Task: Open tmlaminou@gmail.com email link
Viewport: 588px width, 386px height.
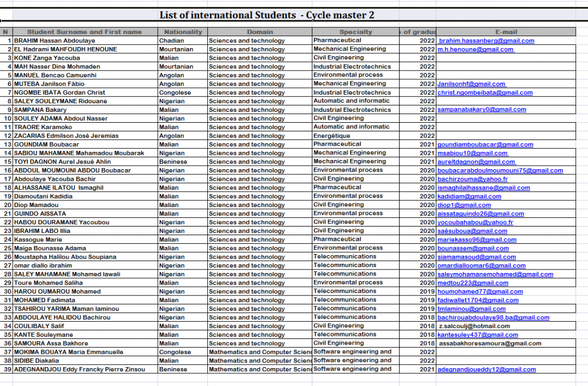Action: point(471,309)
